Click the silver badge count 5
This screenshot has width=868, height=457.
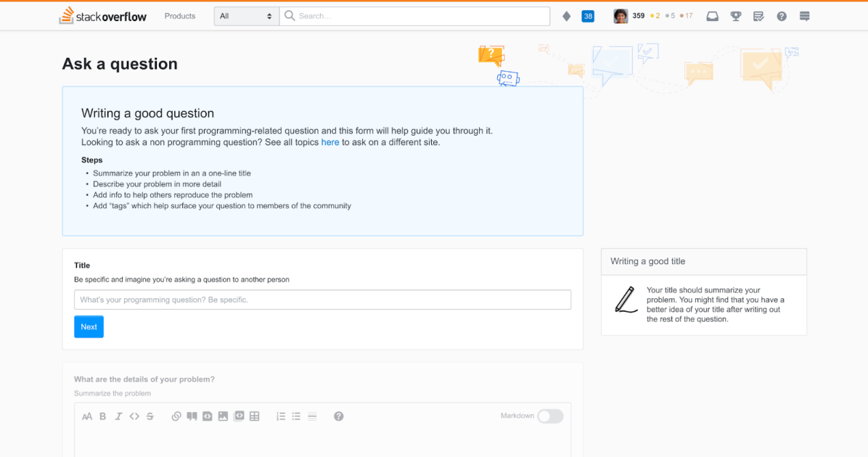pyautogui.click(x=671, y=16)
